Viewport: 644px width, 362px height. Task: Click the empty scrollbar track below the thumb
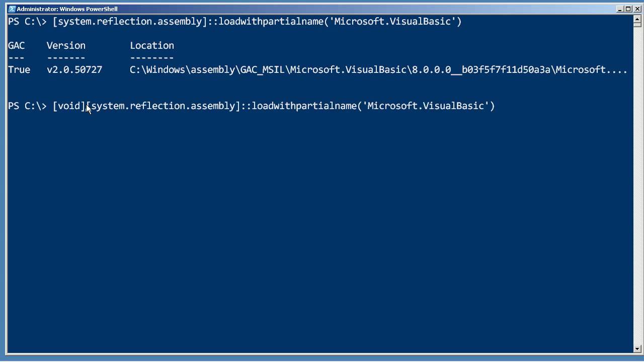(x=637, y=186)
